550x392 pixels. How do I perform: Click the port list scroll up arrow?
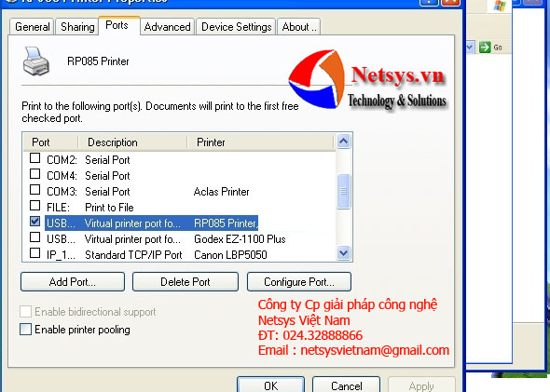coord(343,142)
